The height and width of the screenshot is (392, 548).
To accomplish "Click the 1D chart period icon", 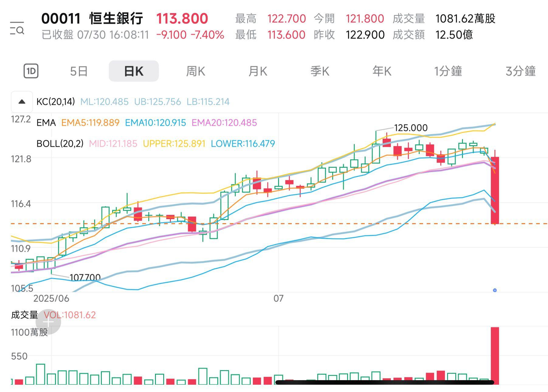I will 31,71.
